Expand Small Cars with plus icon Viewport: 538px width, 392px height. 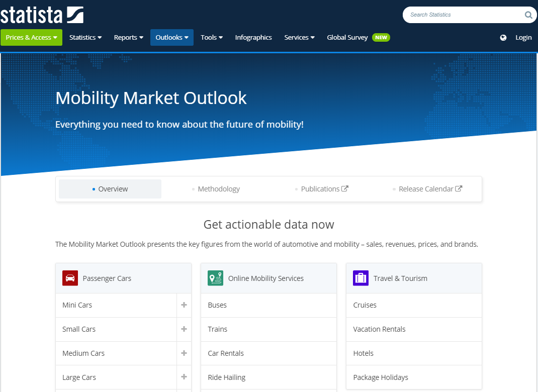pyautogui.click(x=184, y=329)
